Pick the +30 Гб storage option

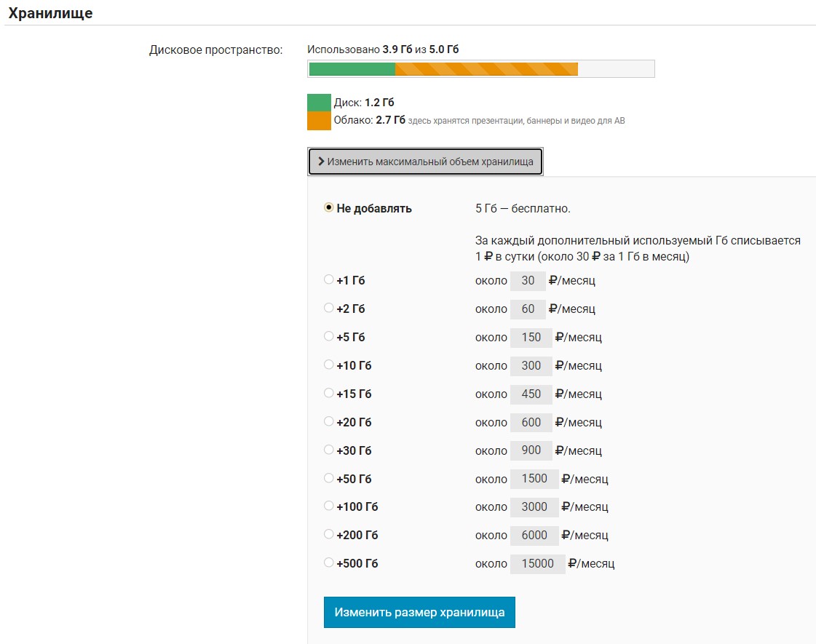(328, 450)
